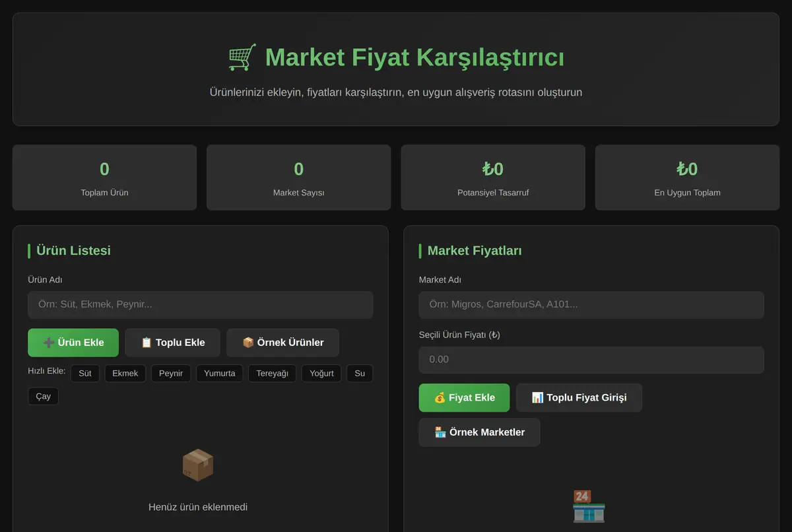792x532 pixels.
Task: Focus the Seçili Ürün Fiyatı price field
Action: point(591,360)
